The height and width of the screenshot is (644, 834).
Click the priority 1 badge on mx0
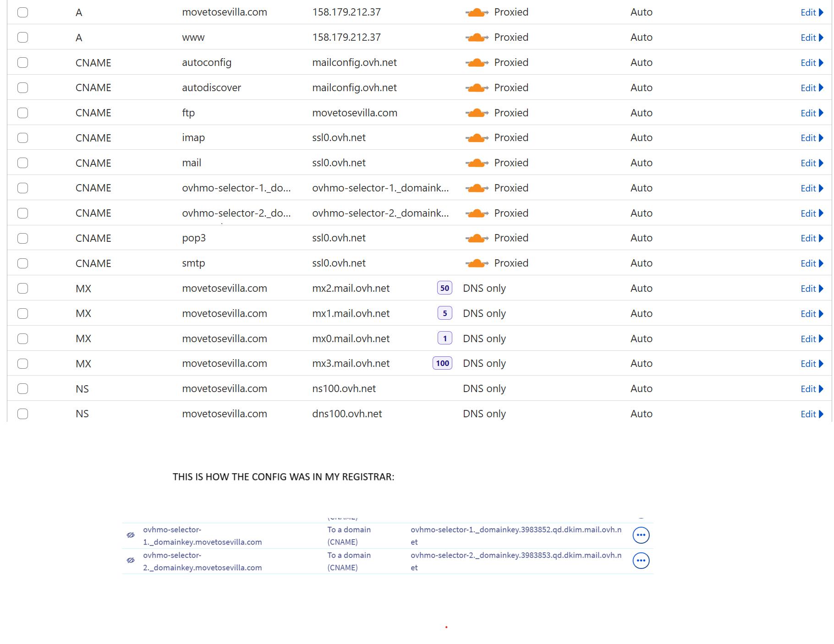tap(444, 338)
